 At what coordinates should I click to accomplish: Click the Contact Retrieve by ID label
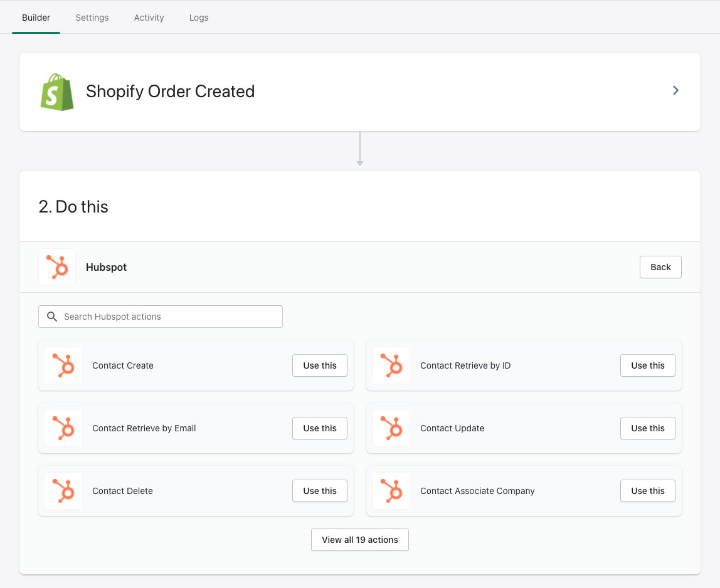tap(465, 365)
